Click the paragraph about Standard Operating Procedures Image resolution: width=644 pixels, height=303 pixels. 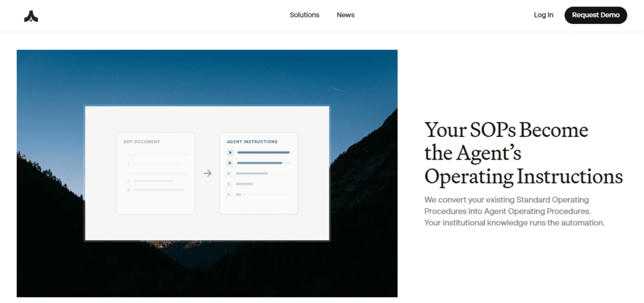(x=514, y=211)
